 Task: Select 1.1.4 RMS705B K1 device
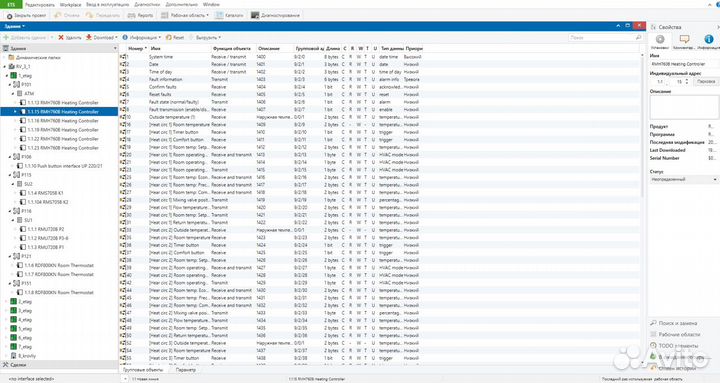(x=45, y=193)
